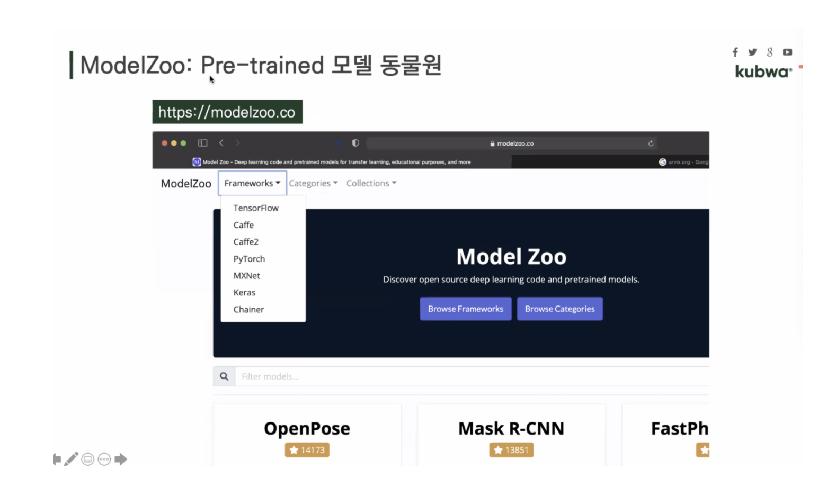
Task: Go forward with Safari forward arrow
Action: click(237, 143)
